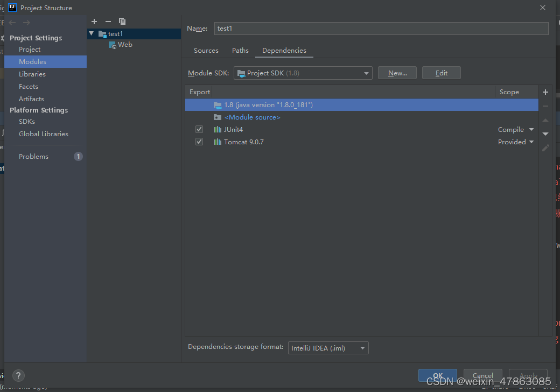Select the <Module source> row
560x392 pixels.
pyautogui.click(x=361, y=117)
